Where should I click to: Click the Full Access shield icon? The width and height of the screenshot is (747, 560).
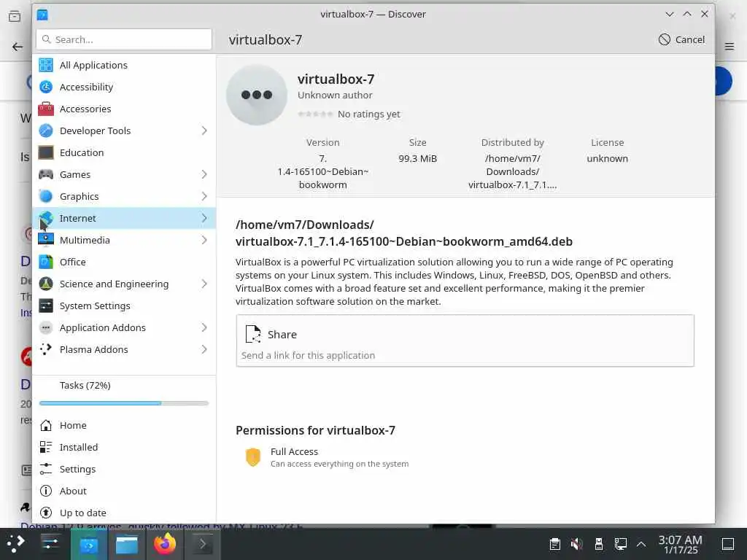[253, 457]
